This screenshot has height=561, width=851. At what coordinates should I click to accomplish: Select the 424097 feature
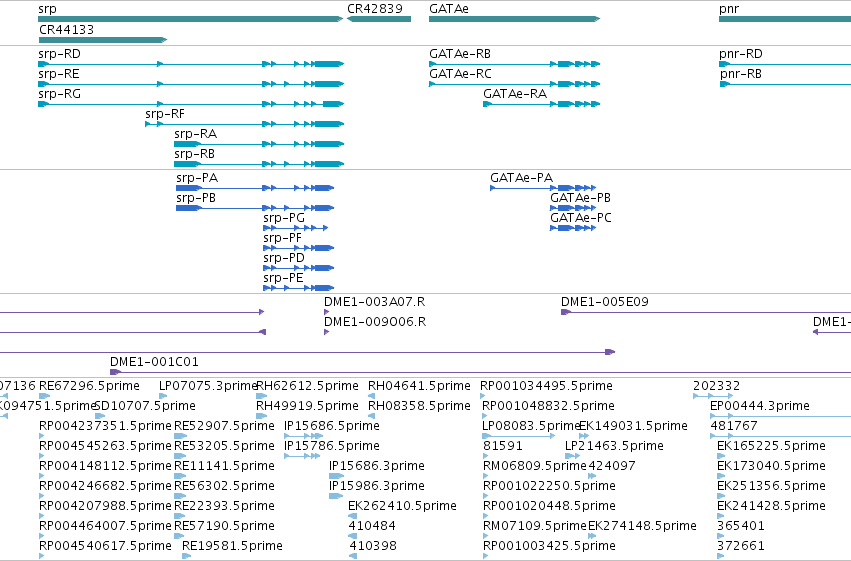(592, 476)
